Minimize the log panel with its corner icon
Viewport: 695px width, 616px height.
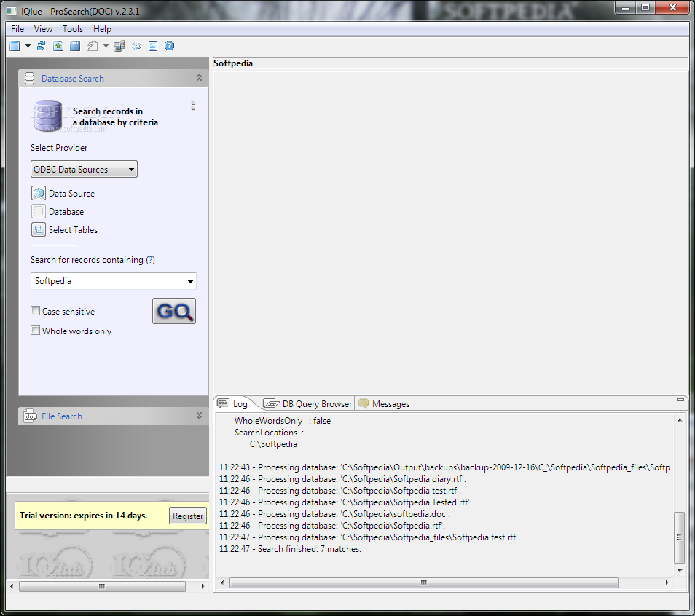(680, 399)
